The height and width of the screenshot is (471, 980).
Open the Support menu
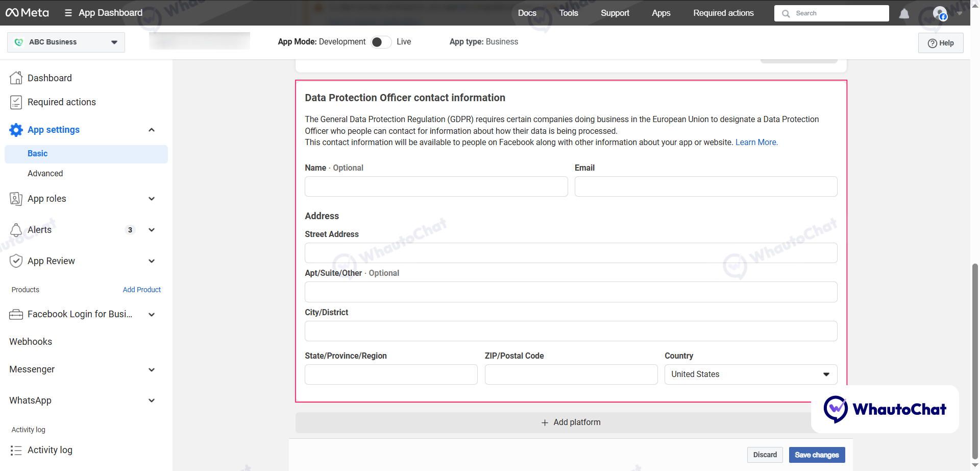click(x=615, y=13)
